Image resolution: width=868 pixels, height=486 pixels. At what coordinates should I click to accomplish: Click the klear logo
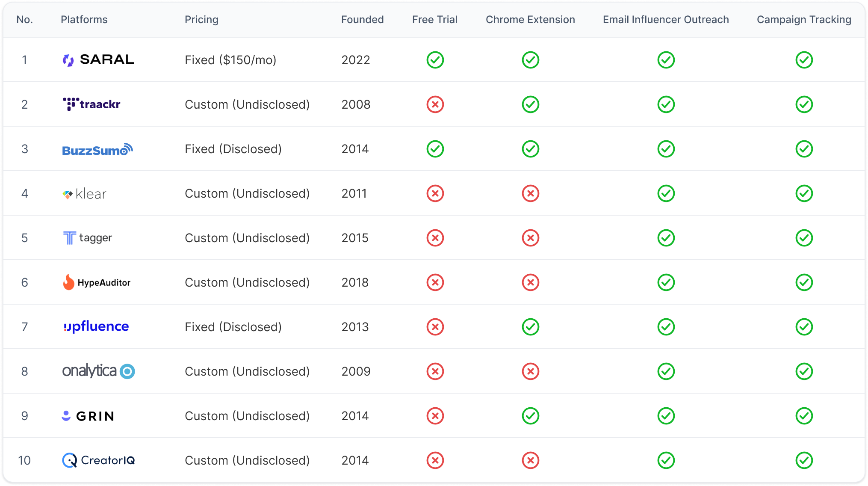tap(84, 194)
